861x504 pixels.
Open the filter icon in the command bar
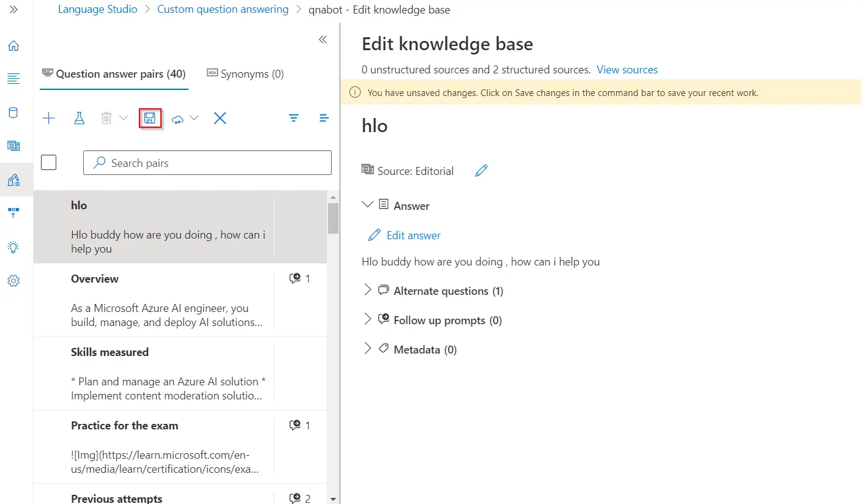pos(294,118)
